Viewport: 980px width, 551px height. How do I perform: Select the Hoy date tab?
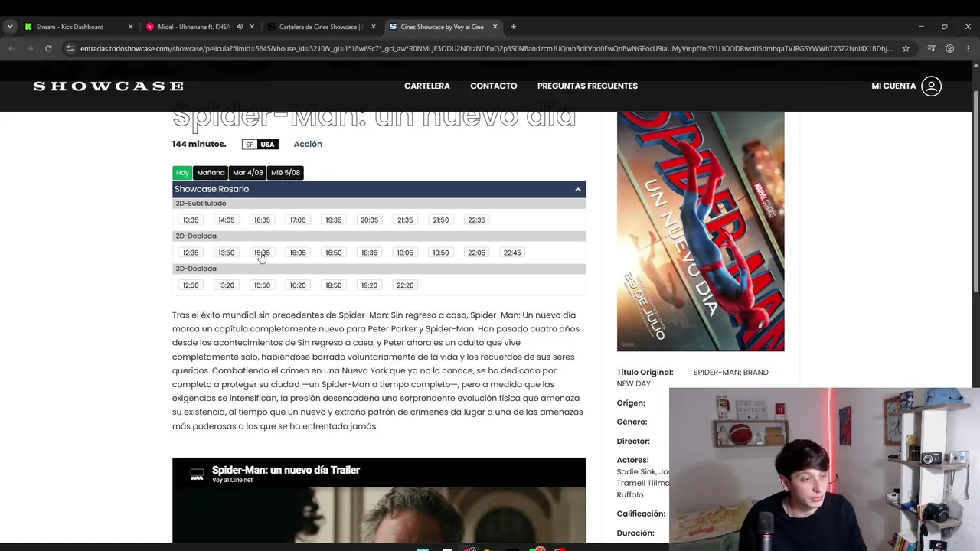(182, 173)
